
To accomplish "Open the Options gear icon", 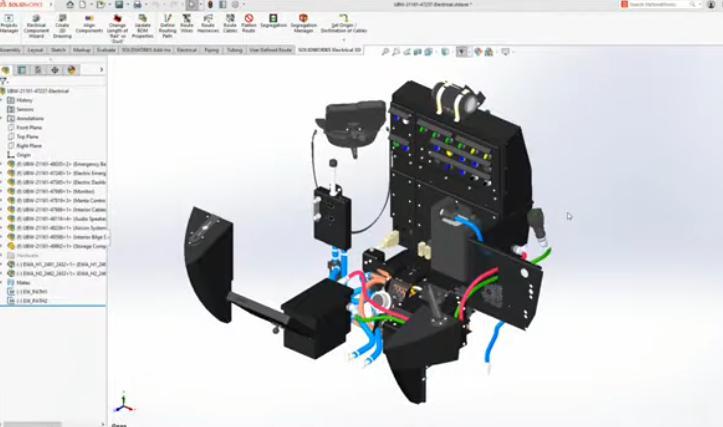I will (x=235, y=5).
